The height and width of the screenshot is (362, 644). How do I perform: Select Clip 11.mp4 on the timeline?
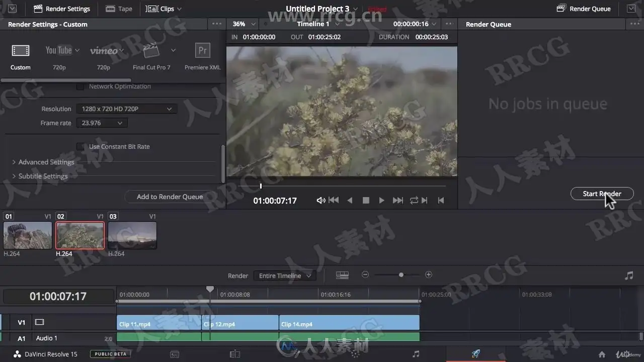click(159, 323)
